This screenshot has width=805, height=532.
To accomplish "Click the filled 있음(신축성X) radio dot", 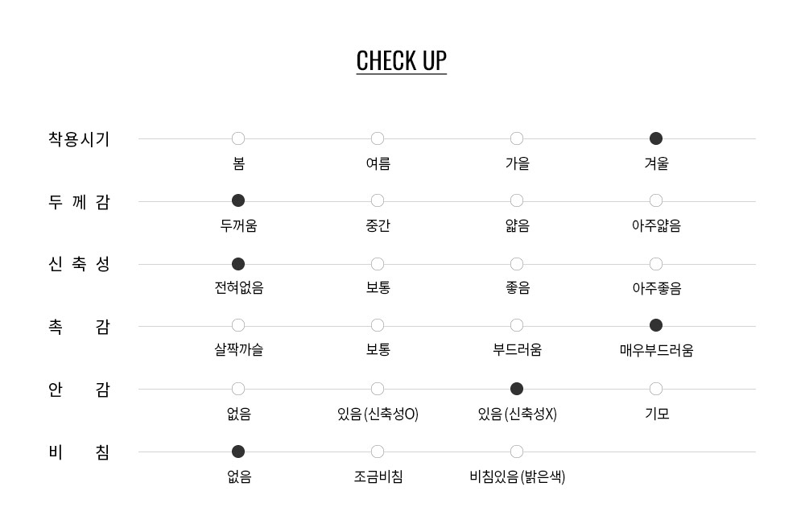I will coord(517,390).
